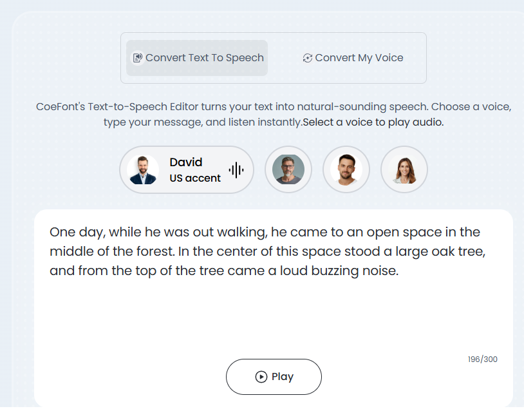Select the woman's voice avatar
Image resolution: width=524 pixels, height=420 pixels.
coord(404,170)
